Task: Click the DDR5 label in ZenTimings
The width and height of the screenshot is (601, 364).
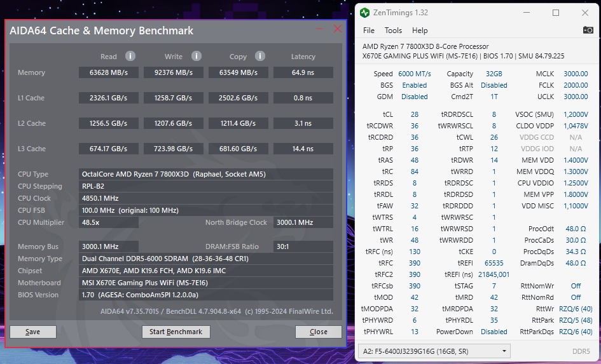Action: pos(581,351)
